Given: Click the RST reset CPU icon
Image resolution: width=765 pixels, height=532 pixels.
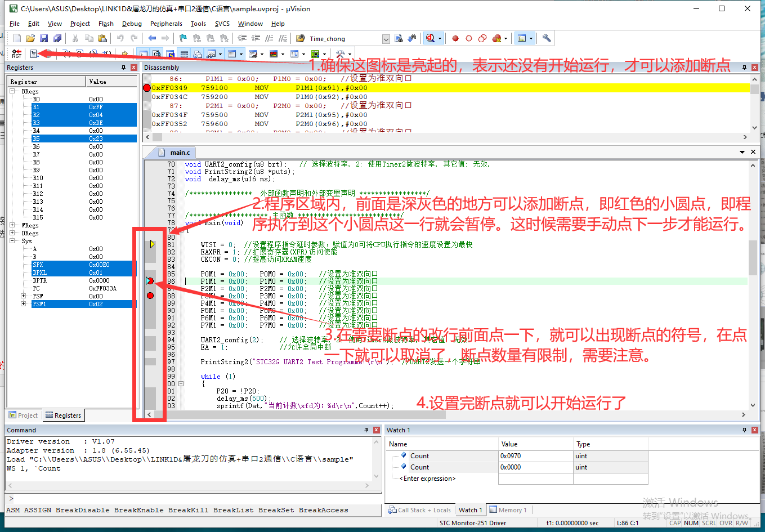Looking at the screenshot, I should [17, 54].
